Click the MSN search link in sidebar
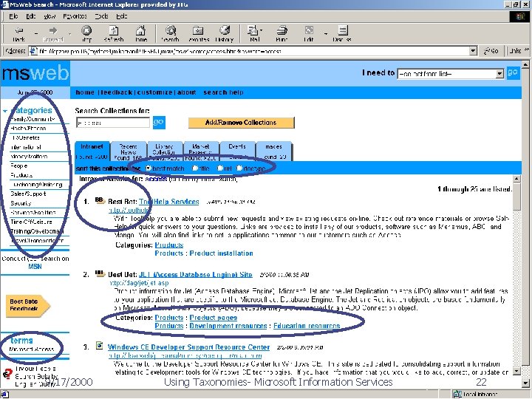The height and width of the screenshot is (399, 532). coord(35,266)
